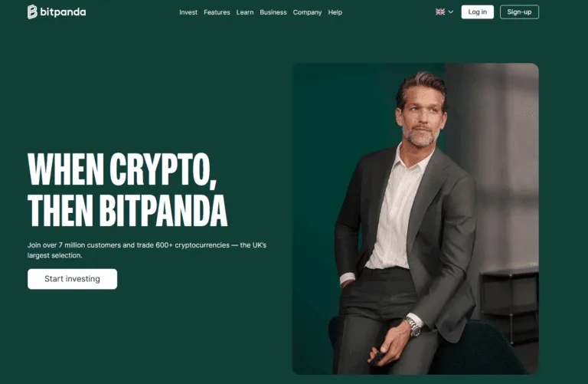Open the Features menu
Viewport: 588px width, 384px height.
(x=217, y=12)
